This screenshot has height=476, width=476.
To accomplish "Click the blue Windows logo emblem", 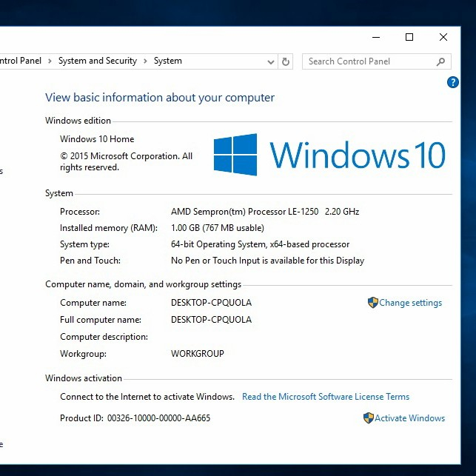I will pos(235,155).
